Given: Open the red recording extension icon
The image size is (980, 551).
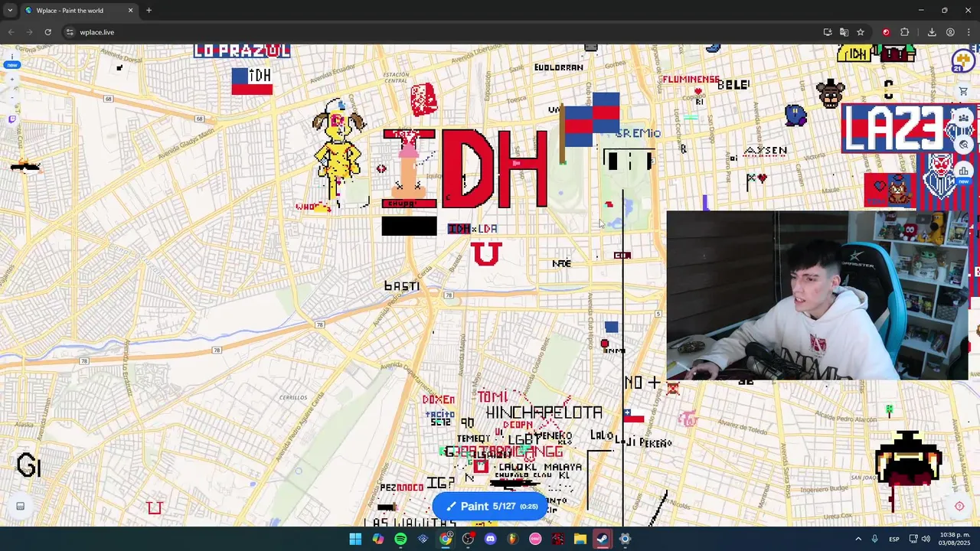Looking at the screenshot, I should click(886, 32).
